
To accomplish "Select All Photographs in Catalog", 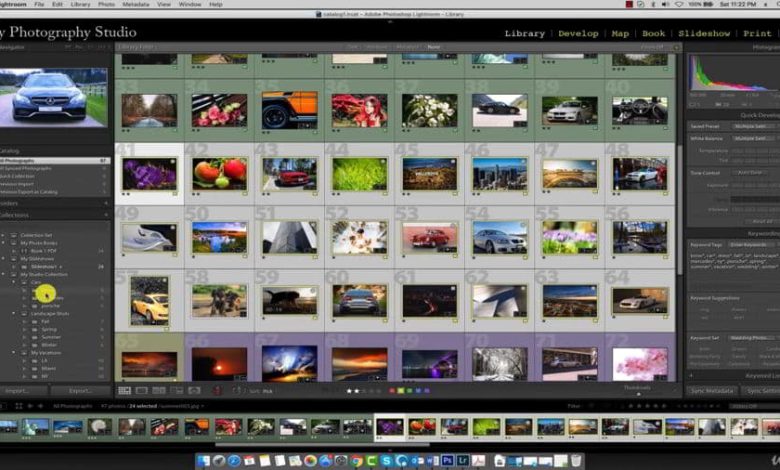I will pos(55,161).
